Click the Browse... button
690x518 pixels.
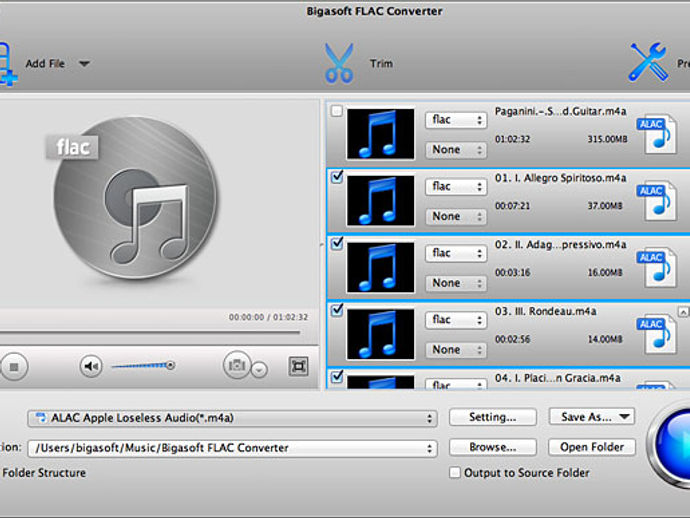tap(492, 447)
